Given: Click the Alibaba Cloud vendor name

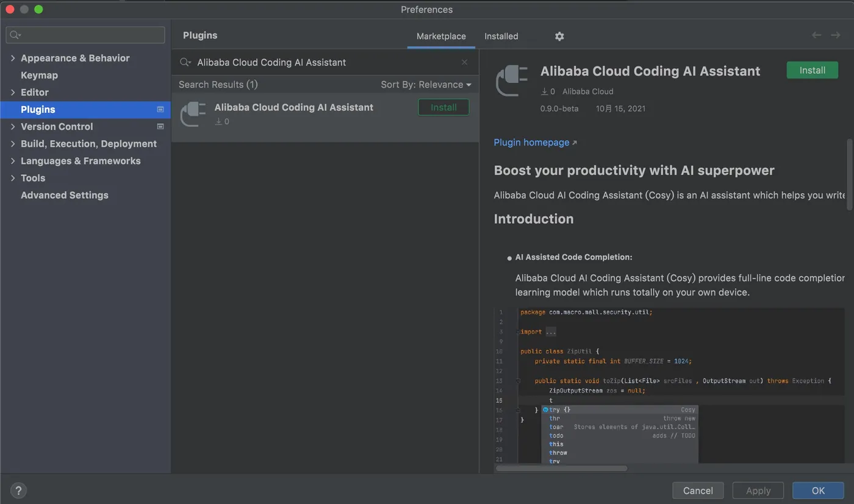Looking at the screenshot, I should tap(587, 91).
